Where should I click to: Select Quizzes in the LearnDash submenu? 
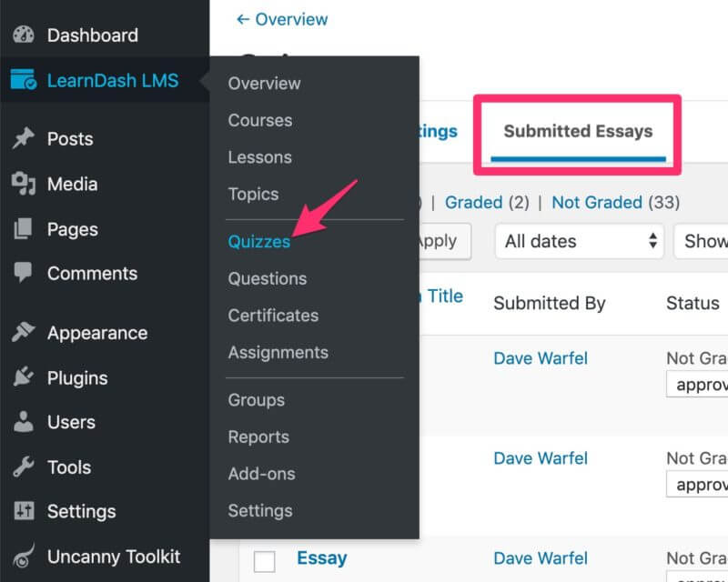click(259, 241)
